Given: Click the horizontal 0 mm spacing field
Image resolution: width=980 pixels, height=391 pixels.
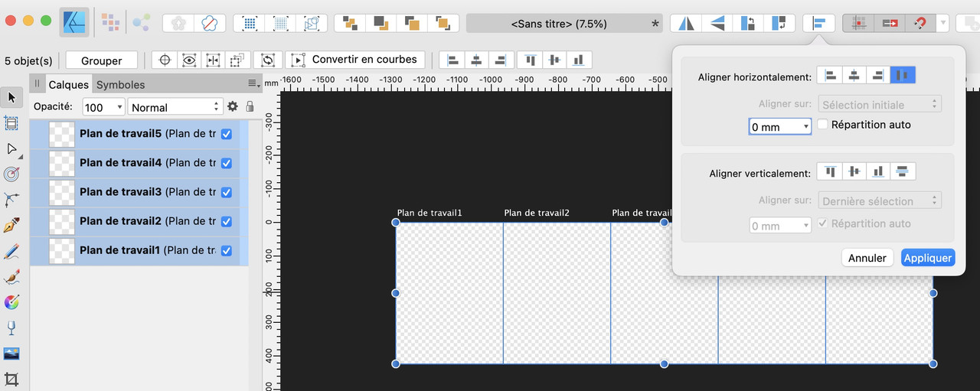Looking at the screenshot, I should (x=780, y=126).
